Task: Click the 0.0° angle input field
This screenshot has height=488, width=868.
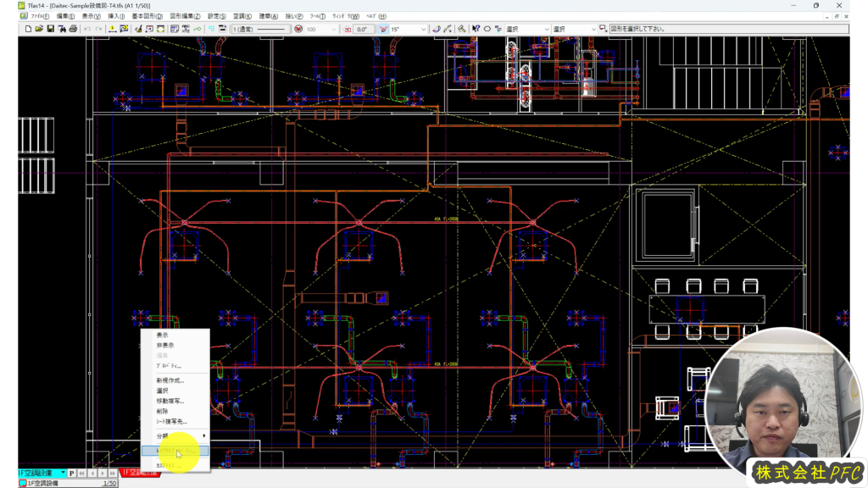Action: (x=364, y=29)
